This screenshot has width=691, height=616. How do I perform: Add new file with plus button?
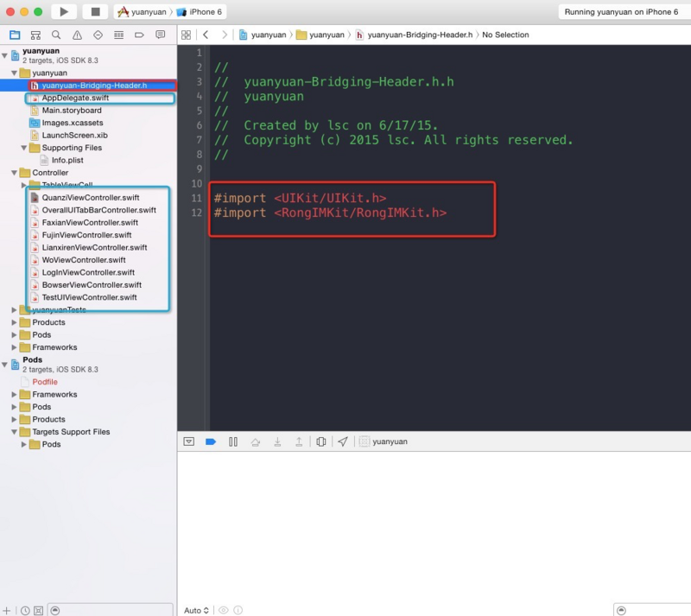[x=7, y=610]
